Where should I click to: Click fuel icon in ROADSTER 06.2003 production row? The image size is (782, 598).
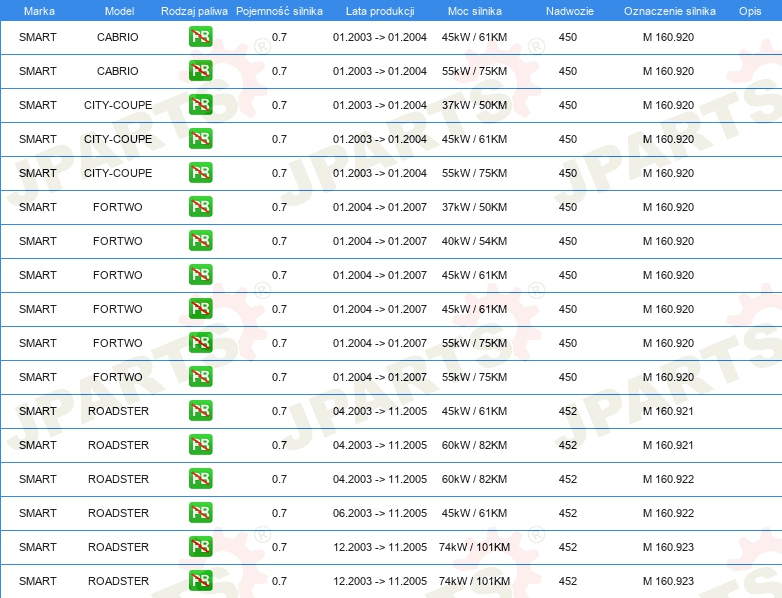(200, 514)
